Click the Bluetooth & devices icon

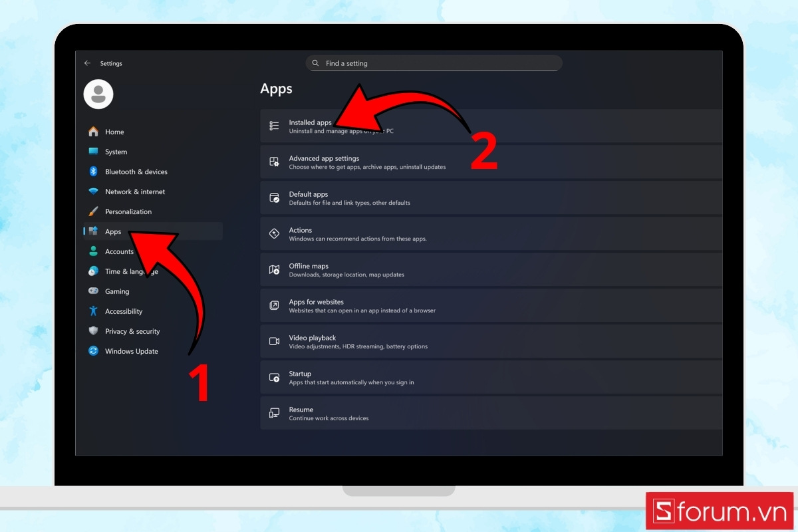[93, 172]
